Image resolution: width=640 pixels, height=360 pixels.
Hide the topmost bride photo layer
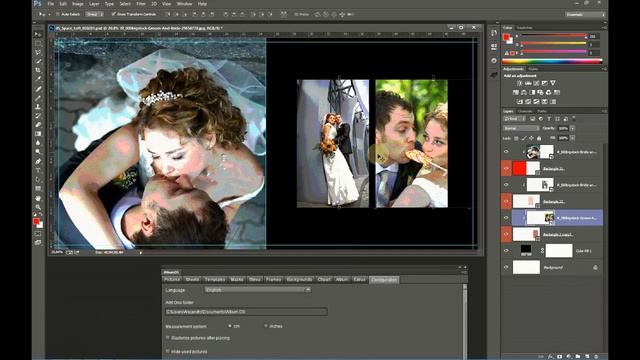point(506,152)
